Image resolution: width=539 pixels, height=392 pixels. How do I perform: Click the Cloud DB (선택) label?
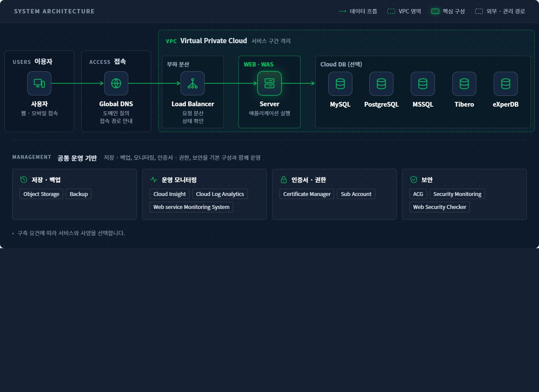341,64
